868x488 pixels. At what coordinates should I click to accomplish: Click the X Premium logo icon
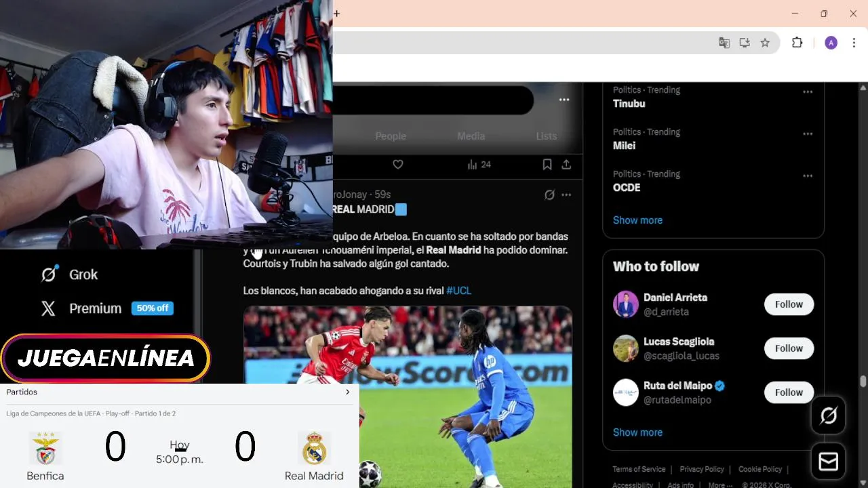point(48,308)
